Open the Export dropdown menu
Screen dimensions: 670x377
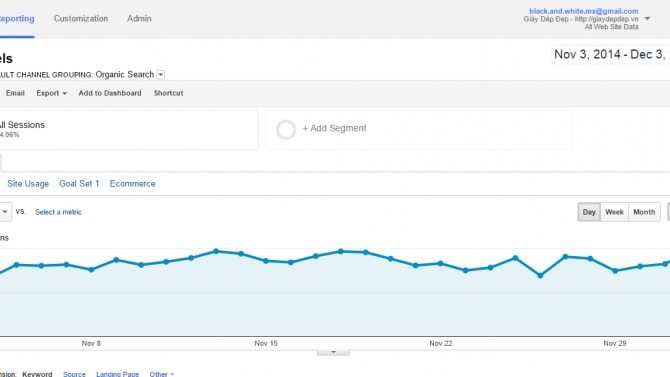[x=51, y=93]
